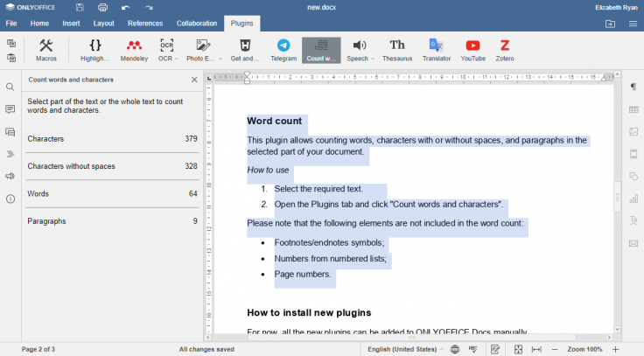Open header and footer settings
The image size is (644, 356).
tap(633, 154)
